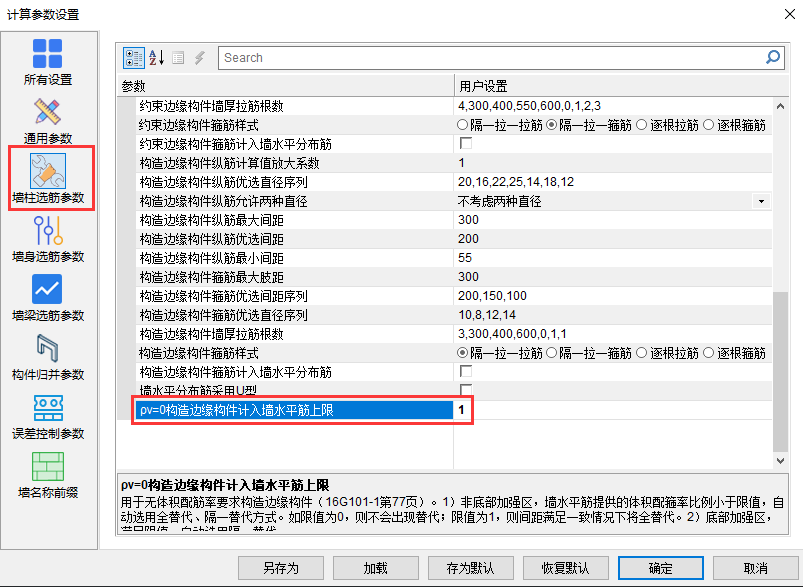Viewport: 803px width, 587px height.
Task: Click 恢复默认 button
Action: [565, 568]
